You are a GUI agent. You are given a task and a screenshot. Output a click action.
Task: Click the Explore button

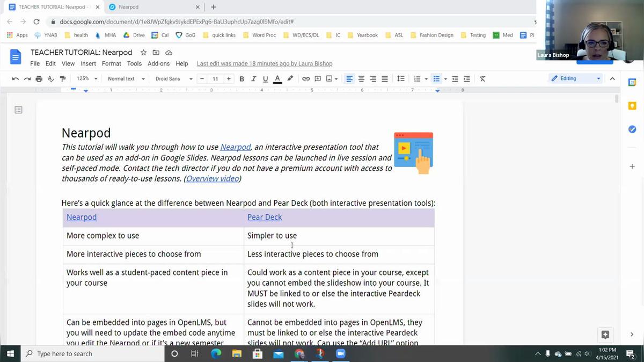point(605,335)
